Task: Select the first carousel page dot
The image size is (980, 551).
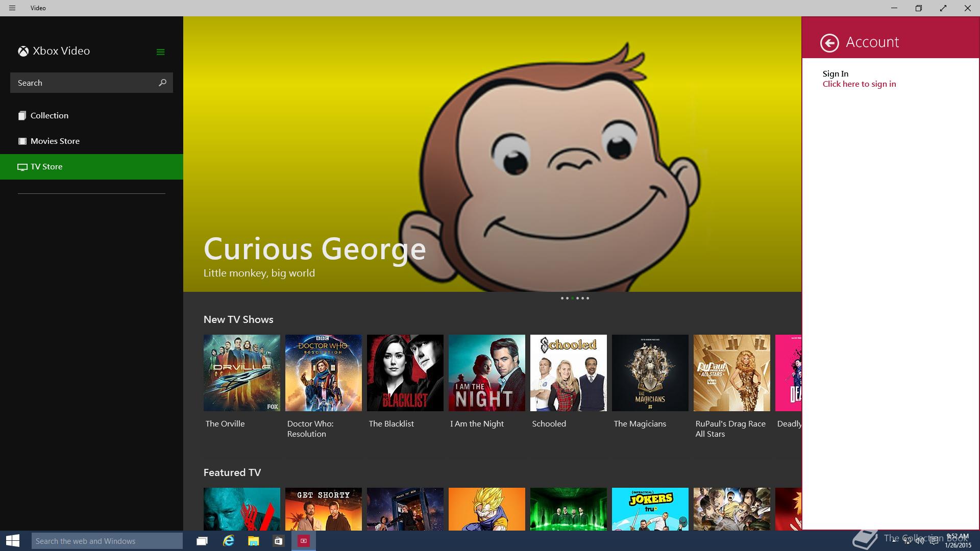Action: pos(562,298)
